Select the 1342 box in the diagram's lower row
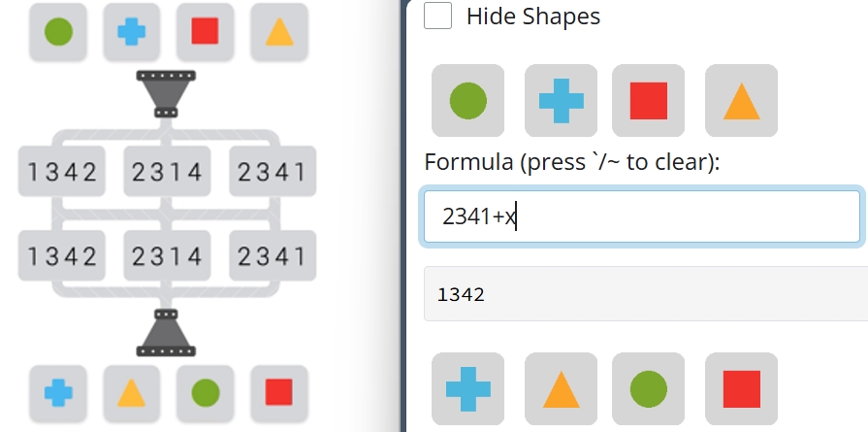 coord(63,256)
